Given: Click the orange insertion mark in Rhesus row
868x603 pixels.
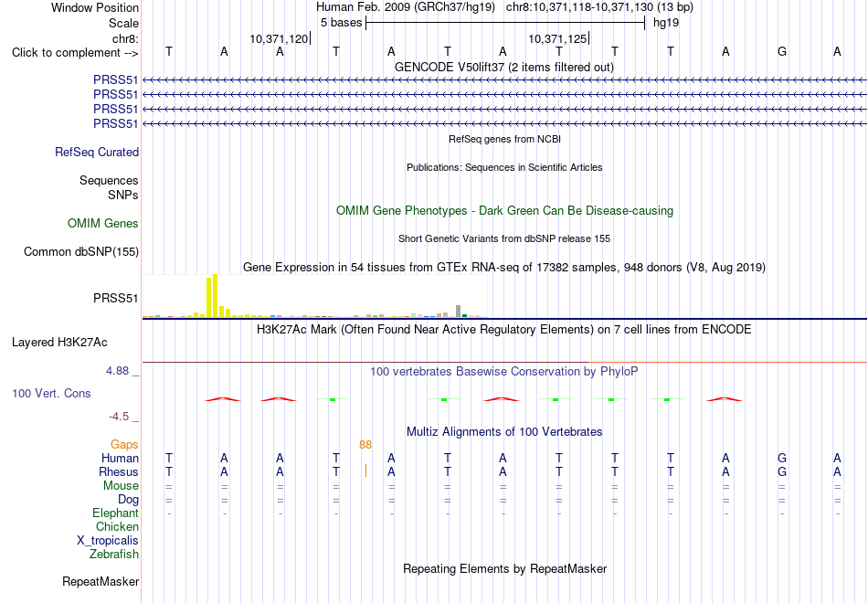Looking at the screenshot, I should (365, 471).
